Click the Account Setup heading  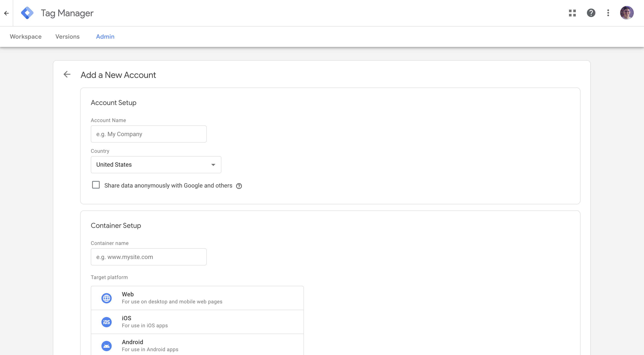[x=114, y=103]
